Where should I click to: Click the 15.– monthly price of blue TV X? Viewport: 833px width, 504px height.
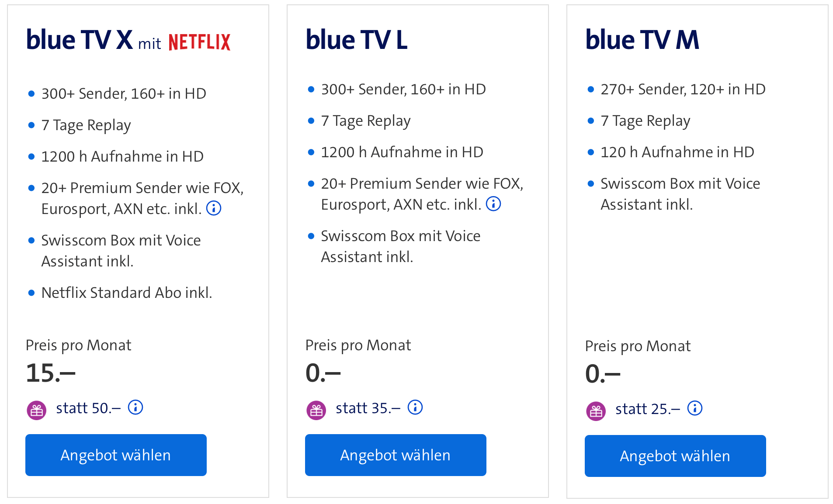pos(51,373)
